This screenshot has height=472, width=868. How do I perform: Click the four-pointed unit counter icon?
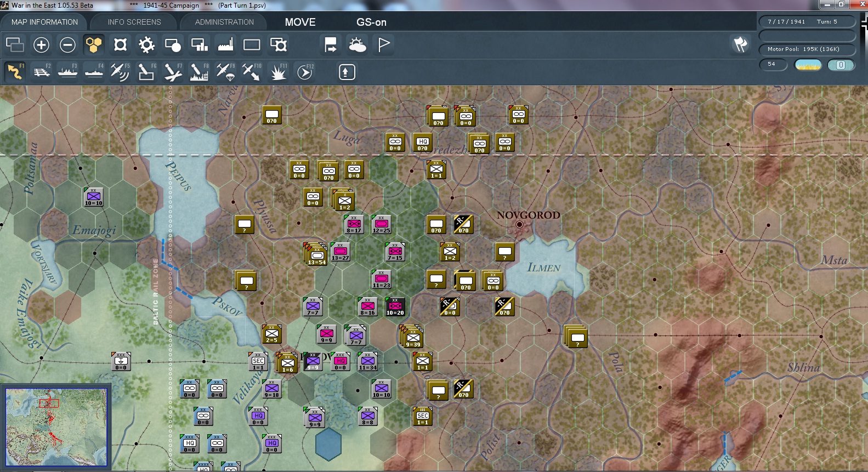pos(120,44)
